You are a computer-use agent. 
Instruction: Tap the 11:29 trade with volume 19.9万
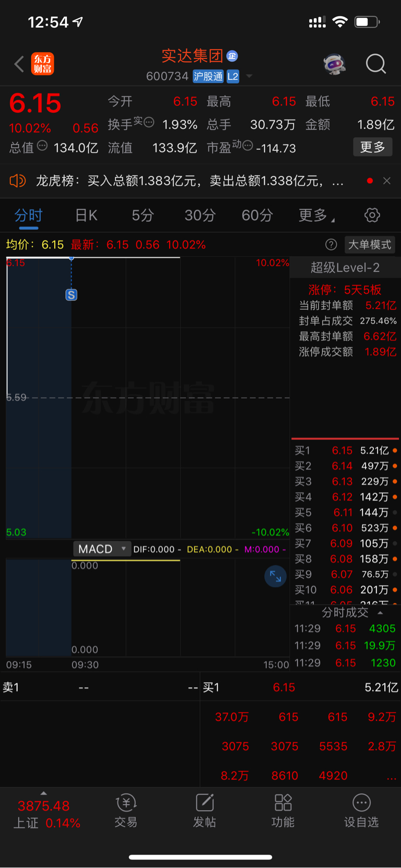click(x=345, y=646)
